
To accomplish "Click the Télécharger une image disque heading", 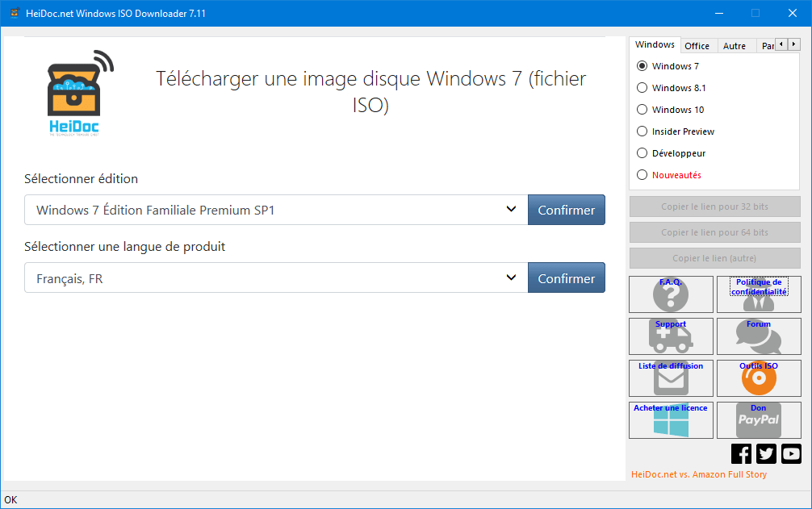I will [x=370, y=92].
